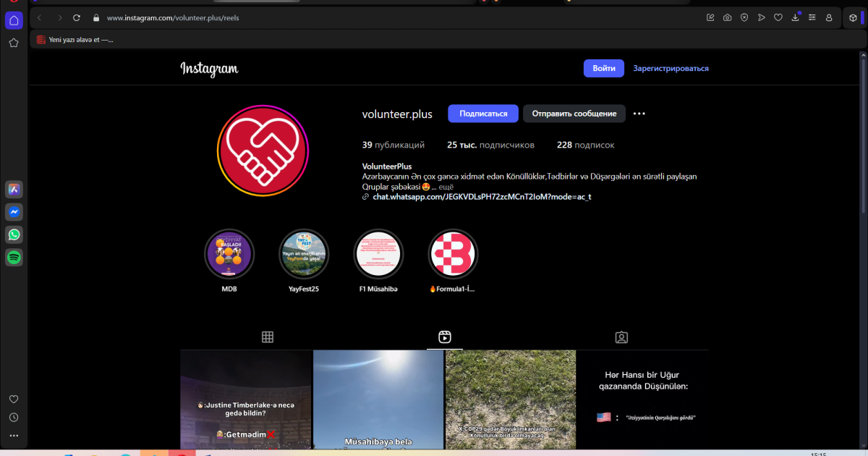Screen dimensions: 868x456
Task: Click the volunteer.plus username heading
Action: click(397, 114)
